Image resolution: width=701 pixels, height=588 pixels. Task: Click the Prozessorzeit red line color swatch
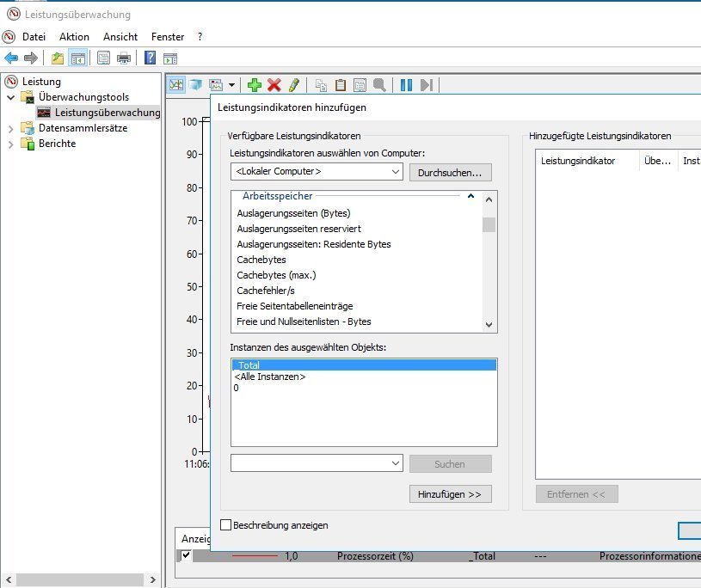[x=255, y=556]
